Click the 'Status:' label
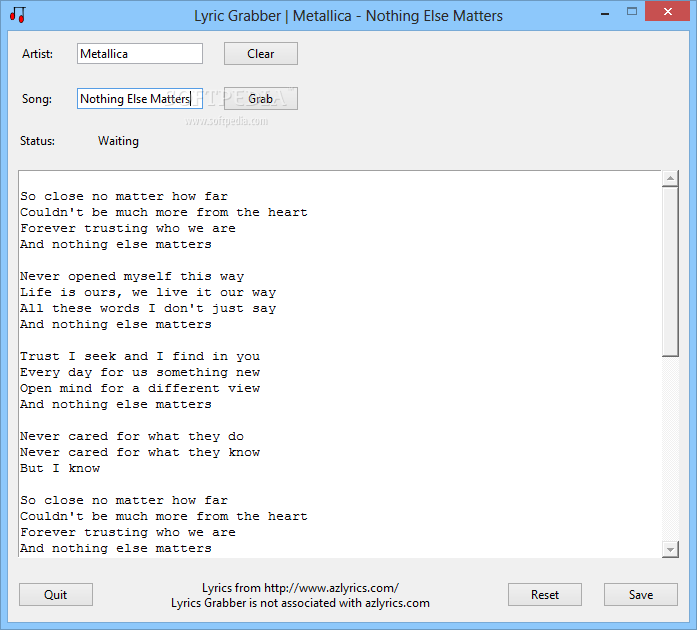The height and width of the screenshot is (630, 697). coord(37,141)
